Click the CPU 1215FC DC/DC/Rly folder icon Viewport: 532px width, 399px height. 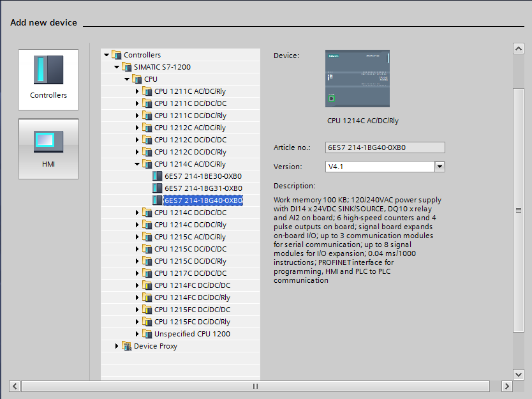tap(147, 322)
